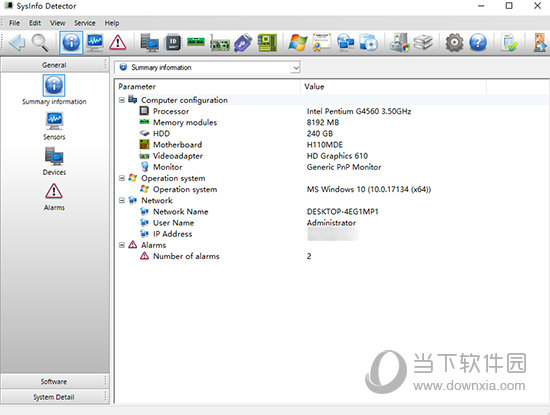
Task: Open the Sensors monitor toolbar icon
Action: [95, 43]
